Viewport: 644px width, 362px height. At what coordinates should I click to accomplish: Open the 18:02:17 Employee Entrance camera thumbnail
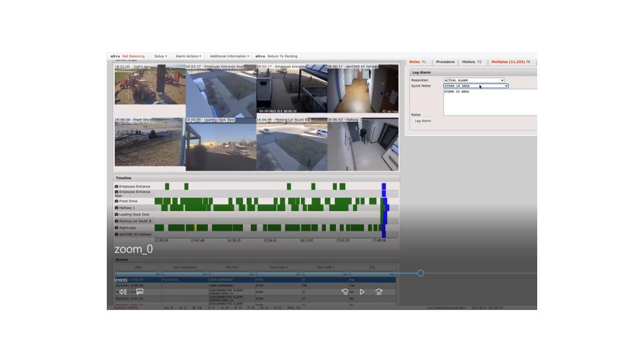[292, 89]
